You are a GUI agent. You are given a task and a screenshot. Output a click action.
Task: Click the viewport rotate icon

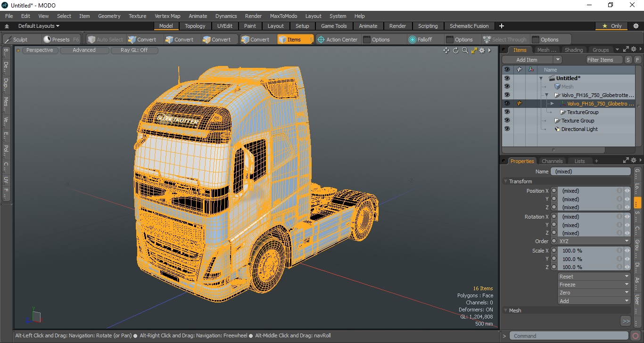455,50
